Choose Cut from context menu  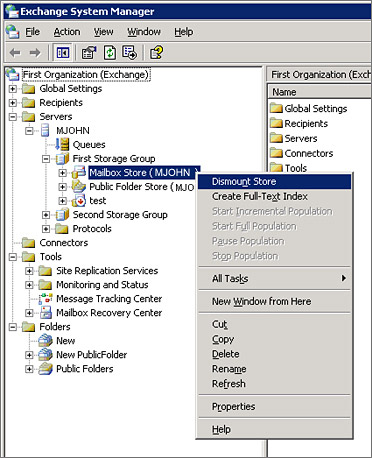(275, 324)
